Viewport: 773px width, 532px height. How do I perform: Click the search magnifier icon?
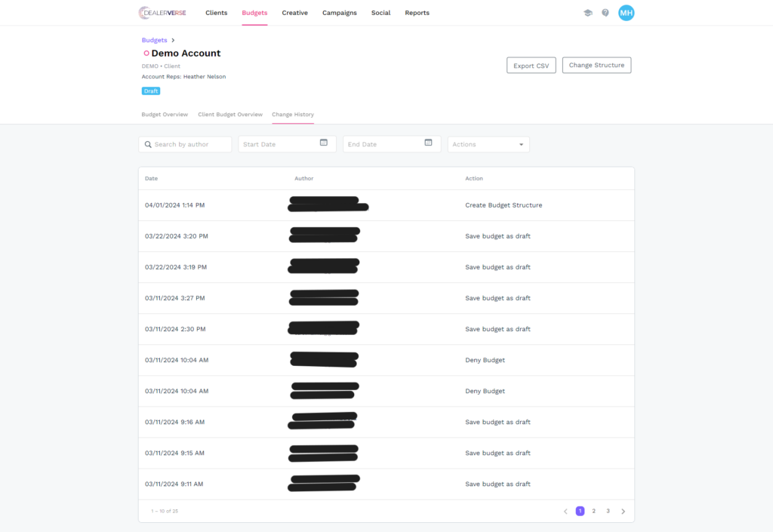pos(148,144)
